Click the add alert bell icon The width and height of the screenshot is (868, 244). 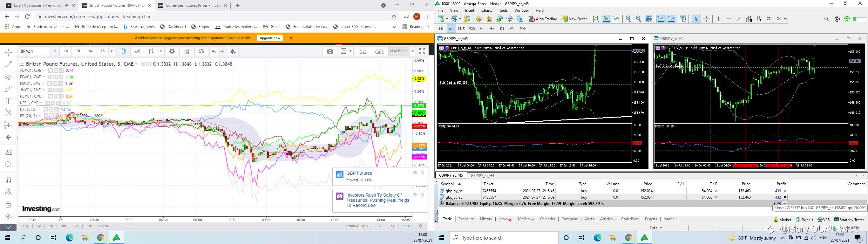click(x=233, y=51)
